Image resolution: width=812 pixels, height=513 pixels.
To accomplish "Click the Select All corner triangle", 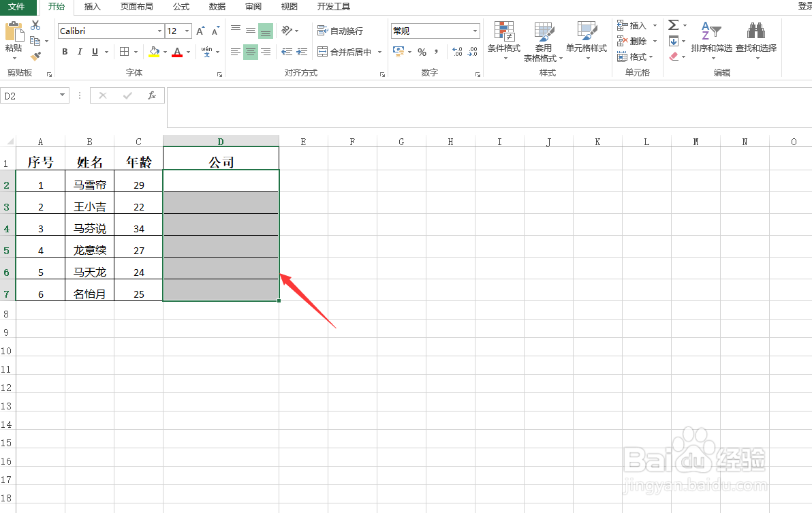I will [x=10, y=141].
